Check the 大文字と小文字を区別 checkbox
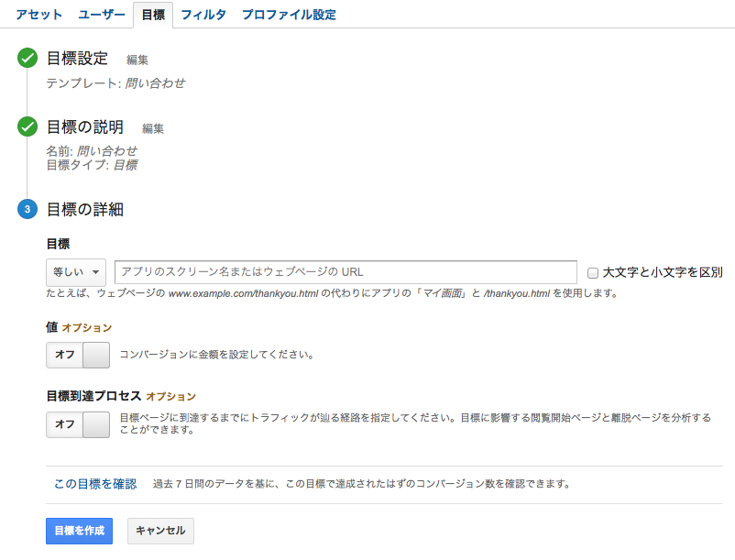The width and height of the screenshot is (735, 560). (x=593, y=273)
